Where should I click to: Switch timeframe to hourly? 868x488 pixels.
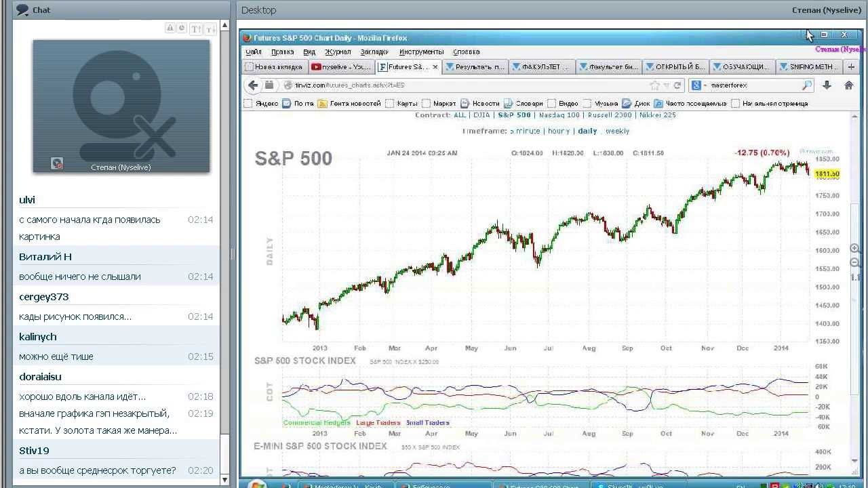(x=559, y=131)
